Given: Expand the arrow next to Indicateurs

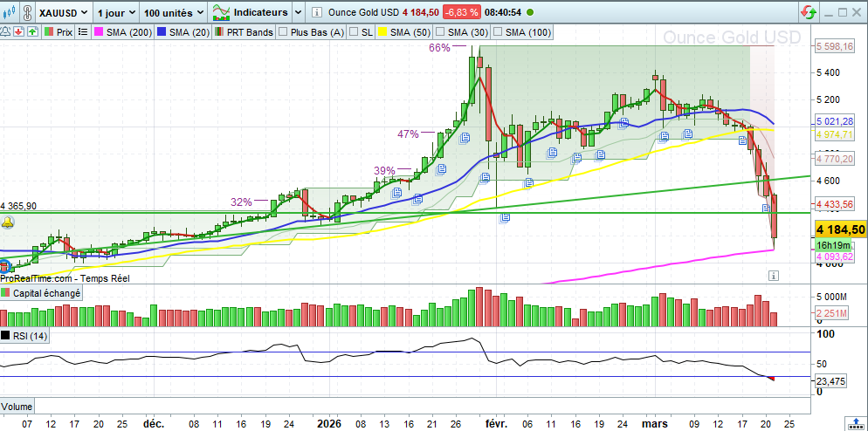Looking at the screenshot, I should pyautogui.click(x=298, y=12).
